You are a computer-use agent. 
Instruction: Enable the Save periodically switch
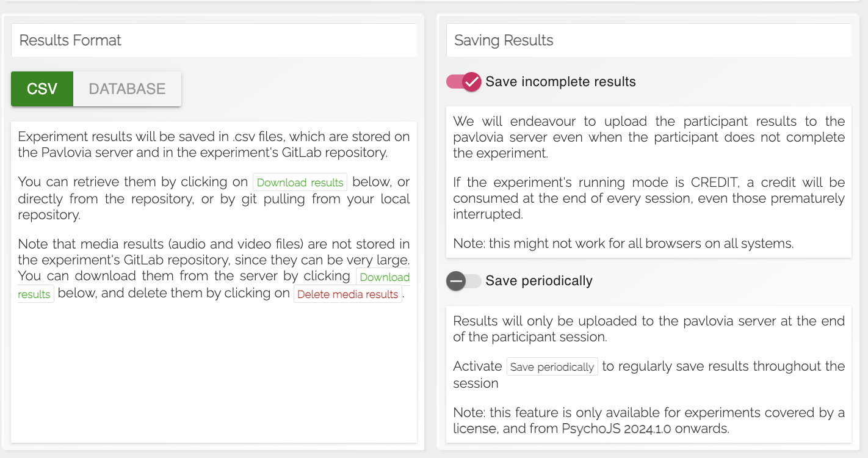pos(464,281)
